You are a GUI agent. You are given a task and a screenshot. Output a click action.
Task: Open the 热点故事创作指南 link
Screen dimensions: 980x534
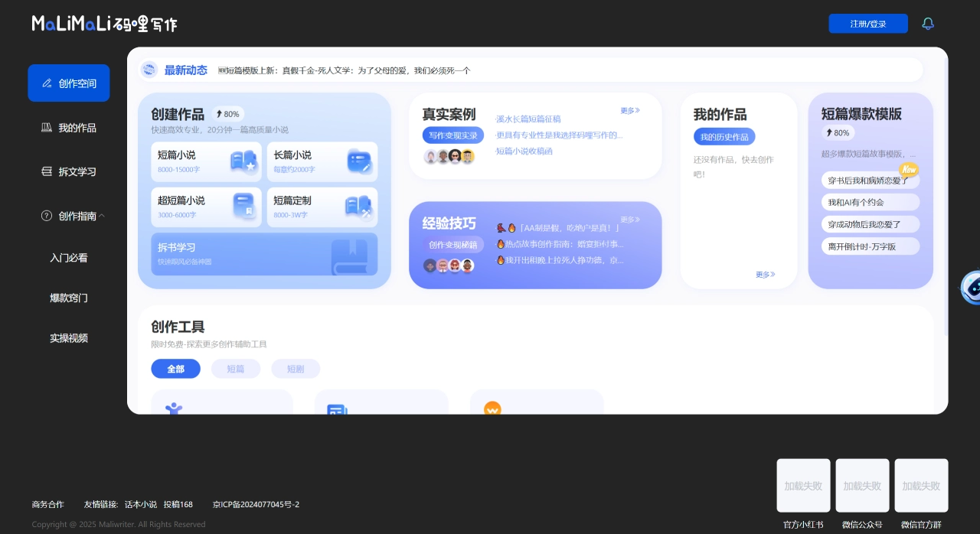pyautogui.click(x=560, y=244)
